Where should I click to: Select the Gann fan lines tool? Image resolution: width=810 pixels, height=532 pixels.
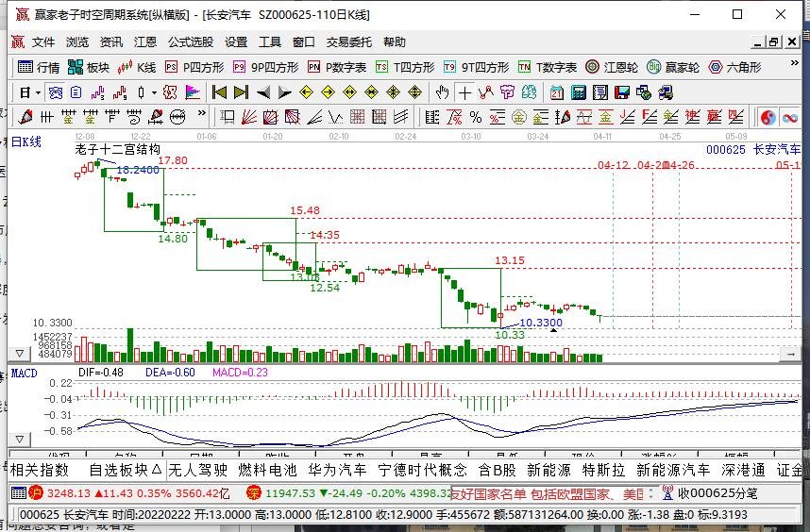[x=248, y=118]
